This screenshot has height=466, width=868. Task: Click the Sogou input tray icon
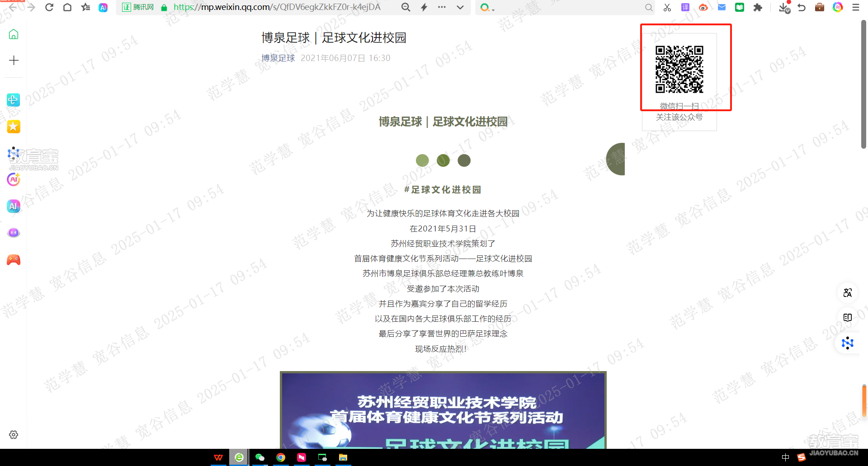[802, 457]
